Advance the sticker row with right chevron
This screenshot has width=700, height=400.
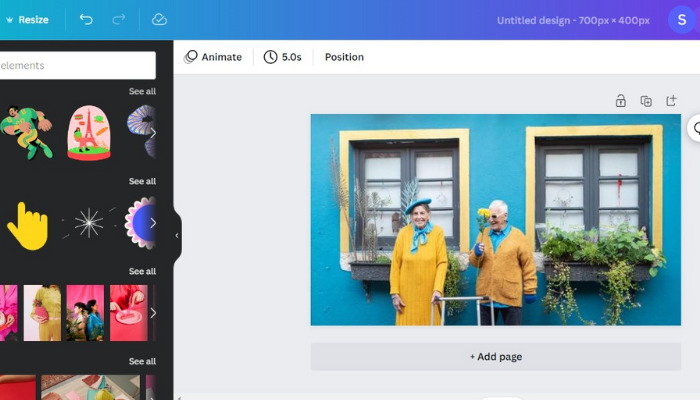pos(153,223)
